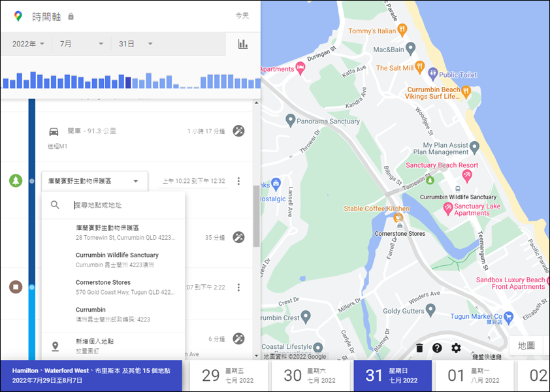Select Currumbin Wildlife Sanctuary suggestion
Viewport: 550px width, 392px height.
click(113, 259)
